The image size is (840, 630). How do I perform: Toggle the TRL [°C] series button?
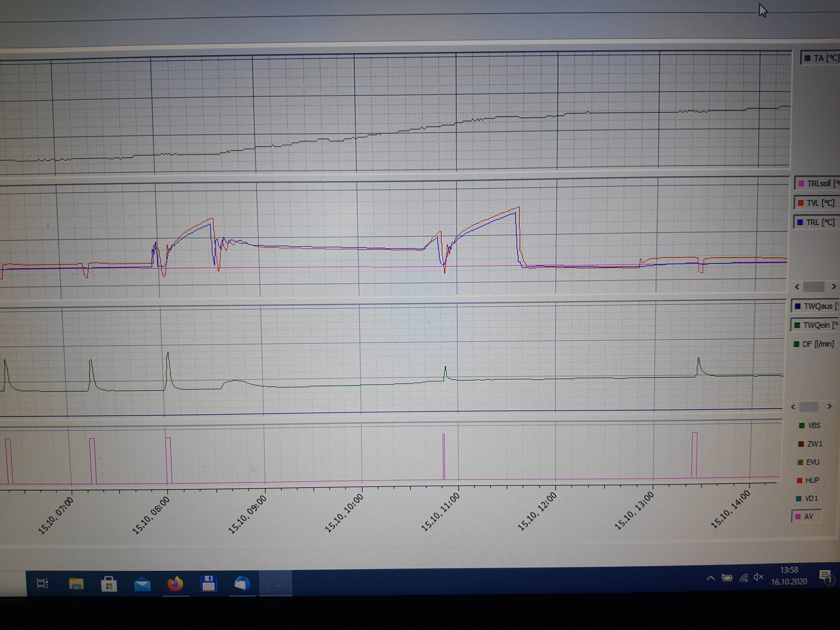tap(816, 222)
